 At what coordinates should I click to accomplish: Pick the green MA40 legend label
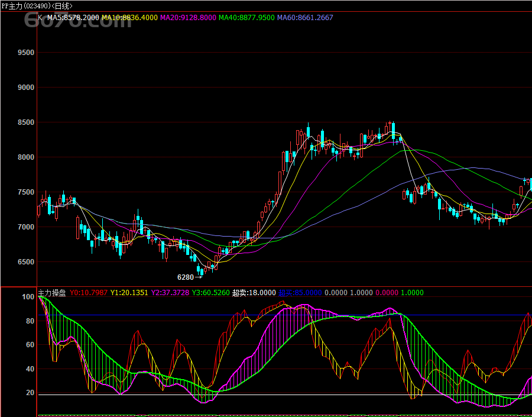coord(246,18)
